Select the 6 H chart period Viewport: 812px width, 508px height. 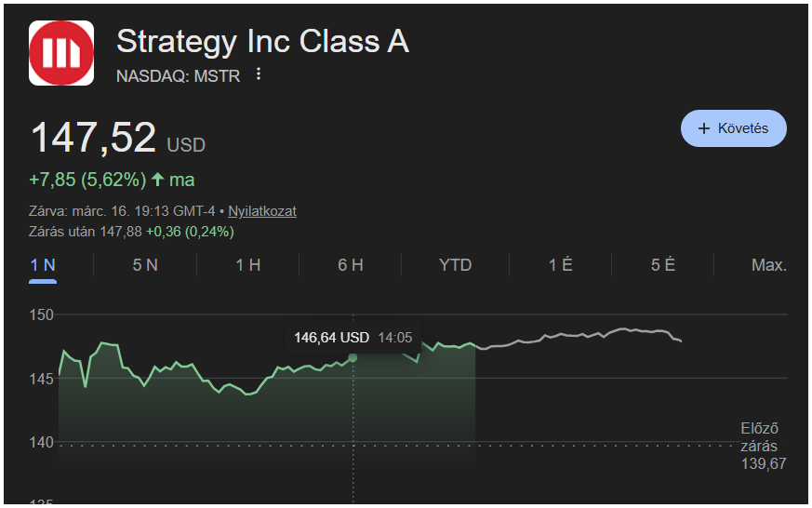[350, 265]
